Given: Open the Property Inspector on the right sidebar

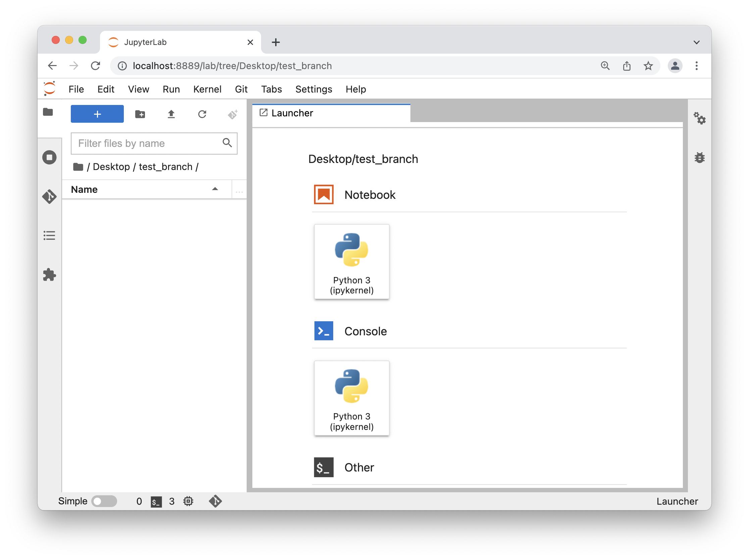Looking at the screenshot, I should pyautogui.click(x=700, y=118).
